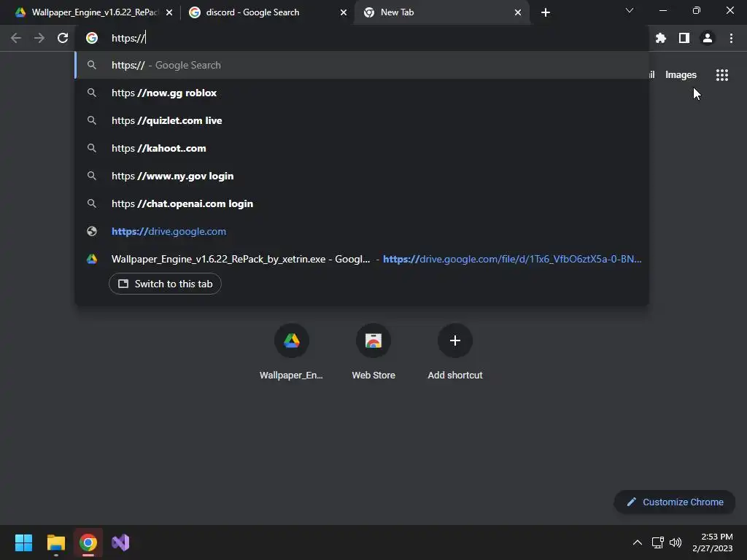Viewport: 747px width, 560px height.
Task: Click the forward navigation arrow
Action: coord(39,38)
